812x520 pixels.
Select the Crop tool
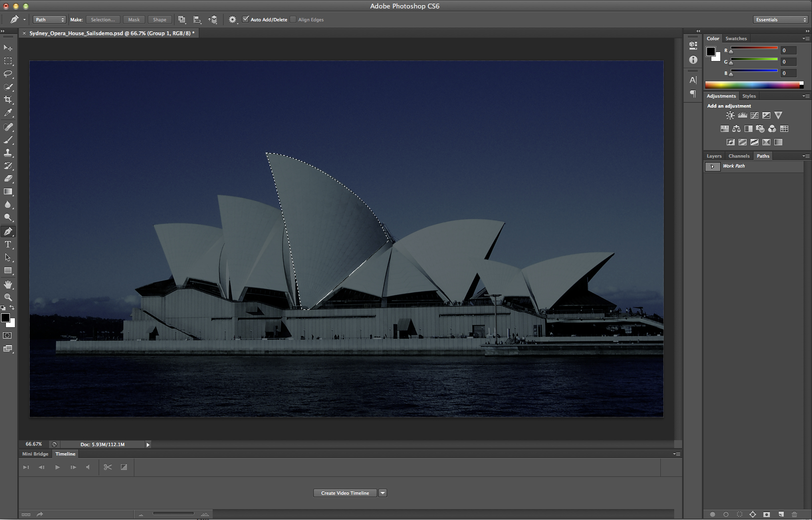coord(8,100)
